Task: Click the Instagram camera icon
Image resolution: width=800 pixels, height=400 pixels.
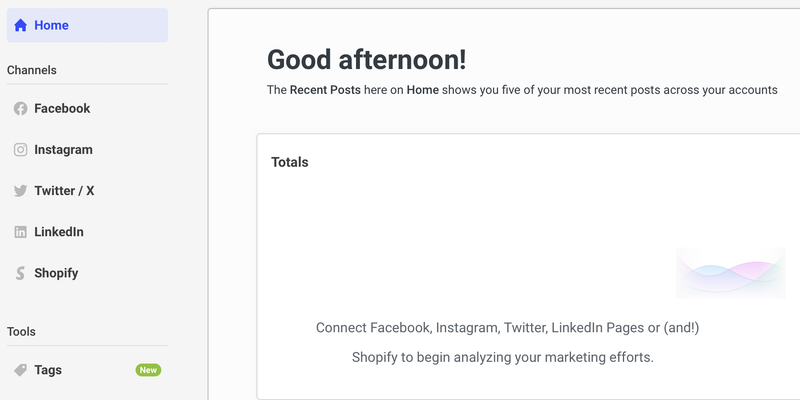Action: click(x=20, y=150)
